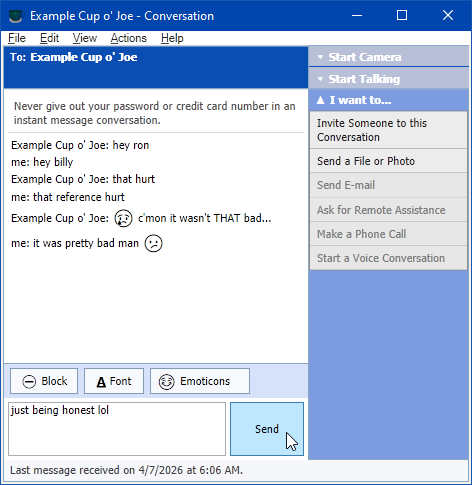Screen dimensions: 472x485
Task: Expand the Start Camera section
Action: tap(389, 57)
